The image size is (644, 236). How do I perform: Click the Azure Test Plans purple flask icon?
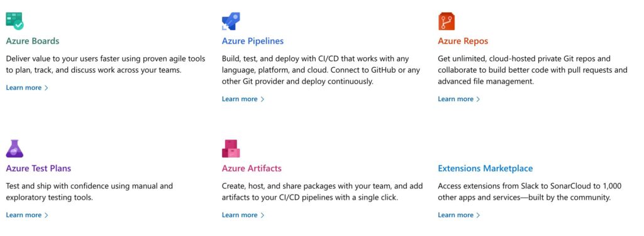[x=14, y=148]
